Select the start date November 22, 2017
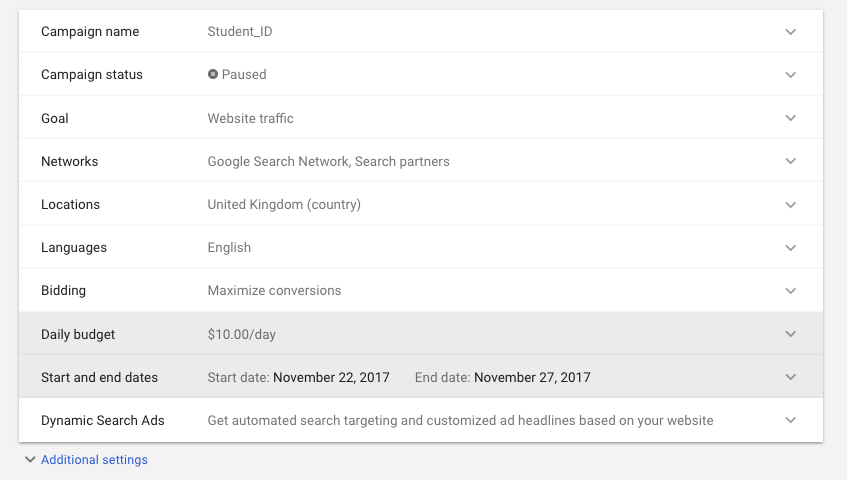This screenshot has width=847, height=480. pyautogui.click(x=331, y=378)
